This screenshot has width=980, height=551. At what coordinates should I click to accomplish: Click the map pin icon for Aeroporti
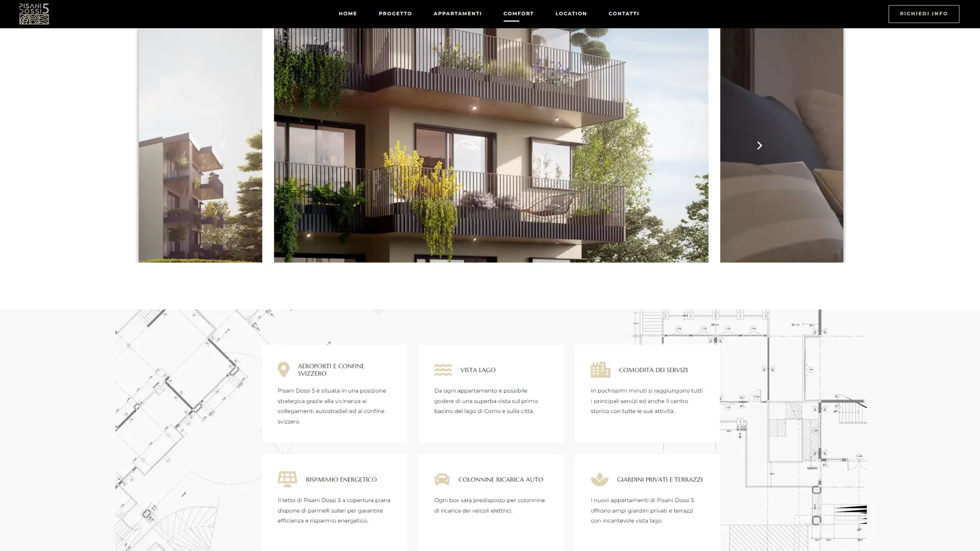[283, 369]
